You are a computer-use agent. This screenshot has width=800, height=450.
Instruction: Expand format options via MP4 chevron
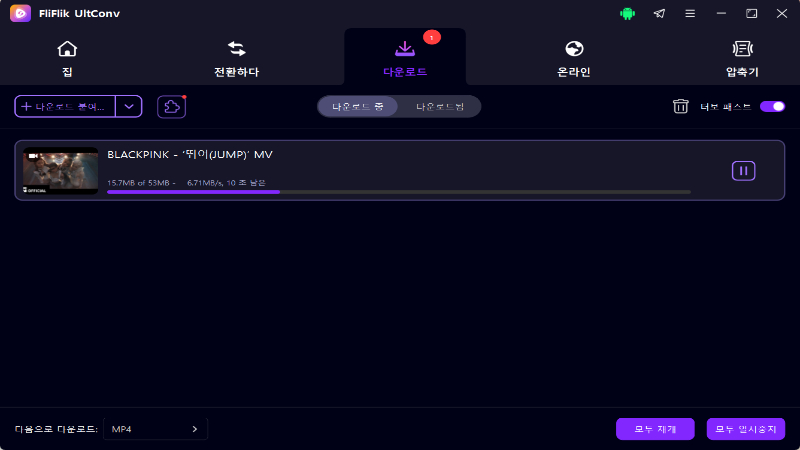pos(194,429)
